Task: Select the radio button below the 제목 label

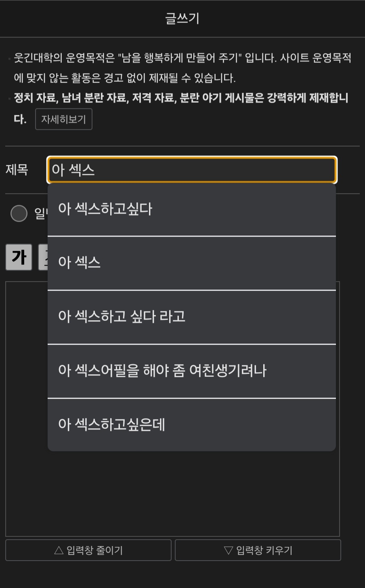Action: (19, 213)
